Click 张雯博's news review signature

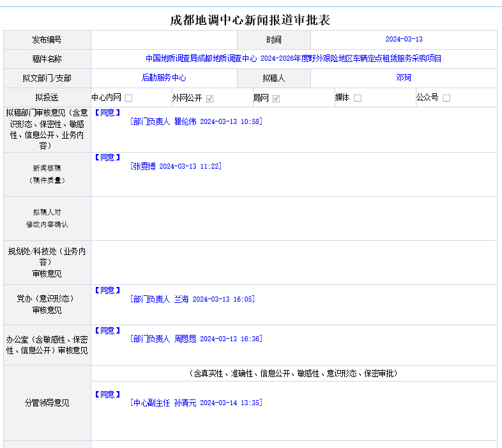pos(176,166)
